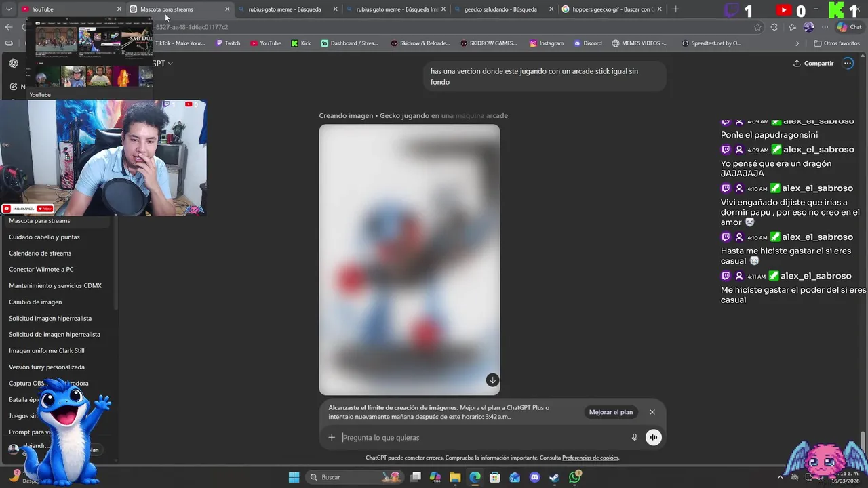Expand the favorites bar overflow chevron
Image resolution: width=868 pixels, height=488 pixels.
pyautogui.click(x=797, y=43)
